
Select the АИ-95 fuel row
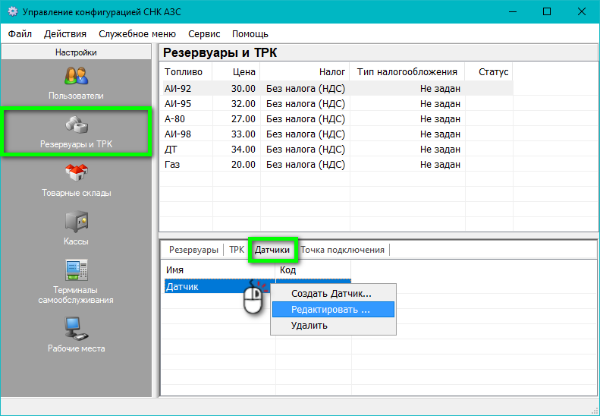coord(178,102)
